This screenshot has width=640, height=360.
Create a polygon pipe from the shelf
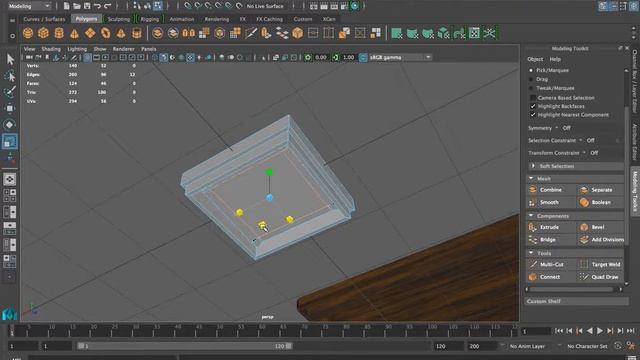[x=137, y=33]
